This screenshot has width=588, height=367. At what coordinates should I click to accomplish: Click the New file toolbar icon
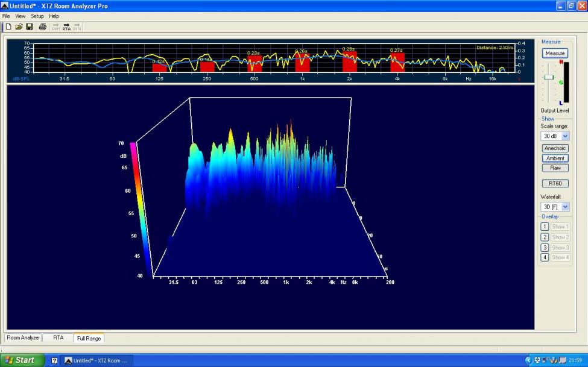tap(8, 27)
